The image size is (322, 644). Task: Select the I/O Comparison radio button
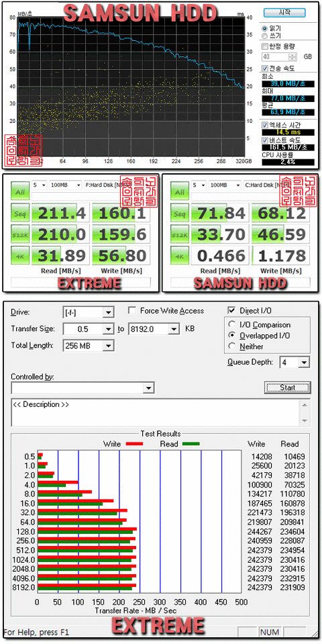231,324
